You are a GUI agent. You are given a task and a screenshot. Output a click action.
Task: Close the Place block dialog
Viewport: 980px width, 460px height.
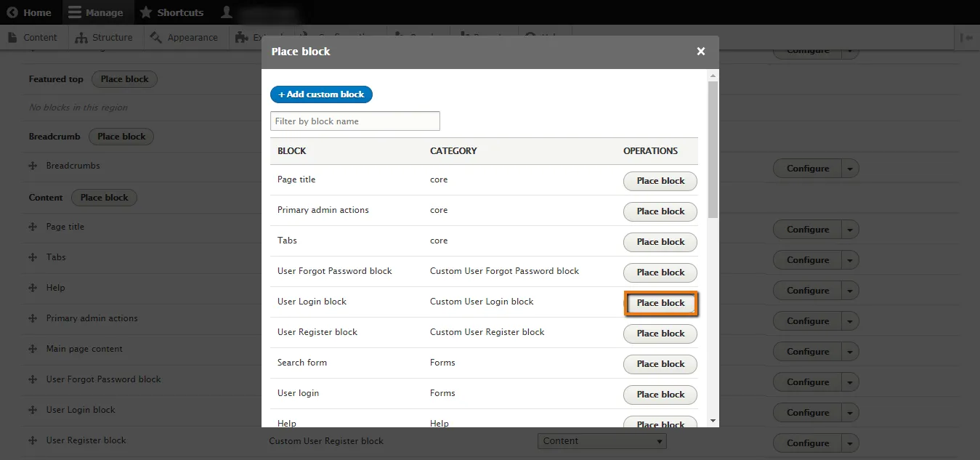[700, 51]
